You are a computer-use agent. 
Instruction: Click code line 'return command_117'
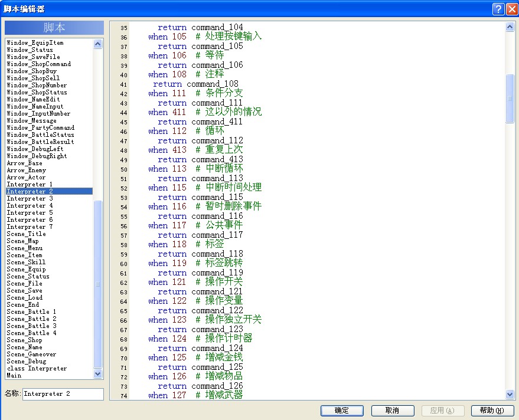pyautogui.click(x=200, y=235)
